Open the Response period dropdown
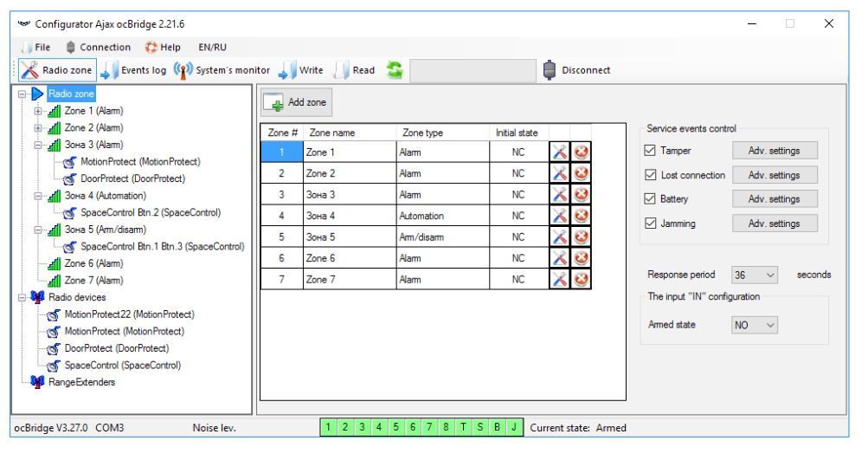Screen dimensions: 868x460 (x=749, y=275)
